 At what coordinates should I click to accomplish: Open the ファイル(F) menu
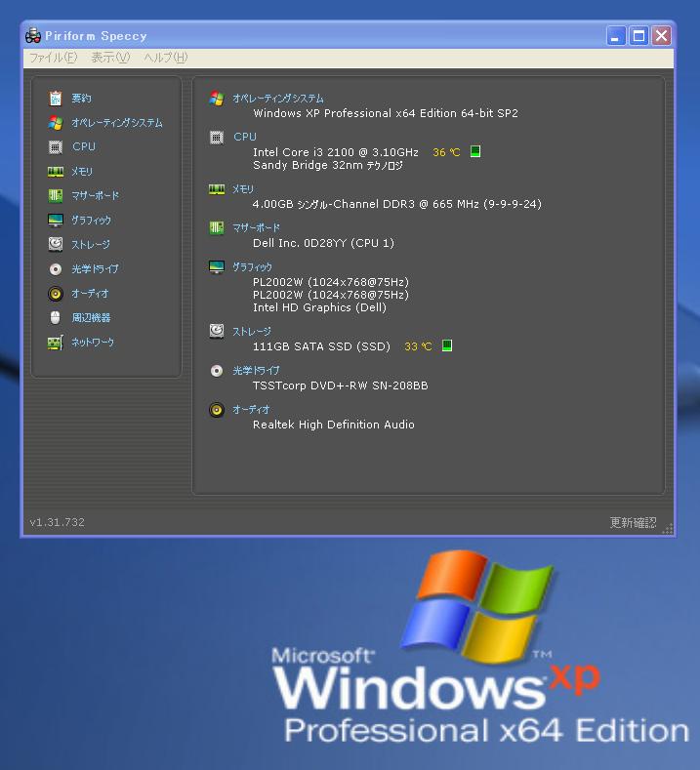54,58
